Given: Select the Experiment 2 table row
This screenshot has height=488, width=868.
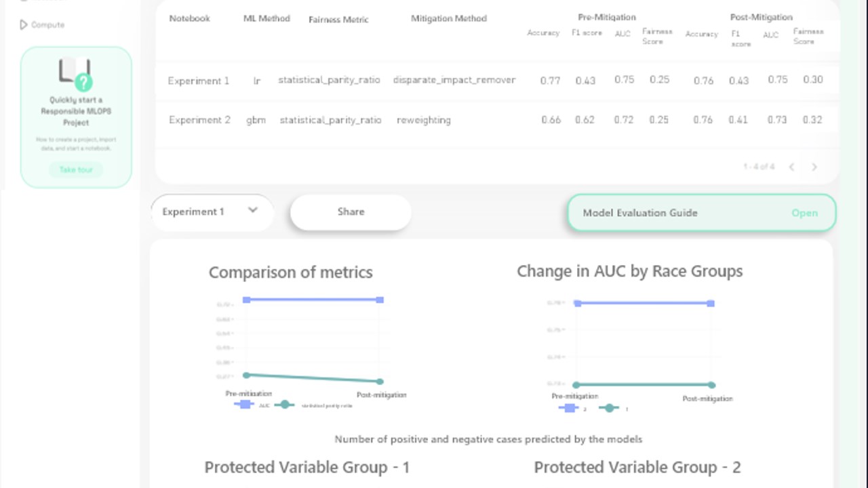Looking at the screenshot, I should [497, 120].
